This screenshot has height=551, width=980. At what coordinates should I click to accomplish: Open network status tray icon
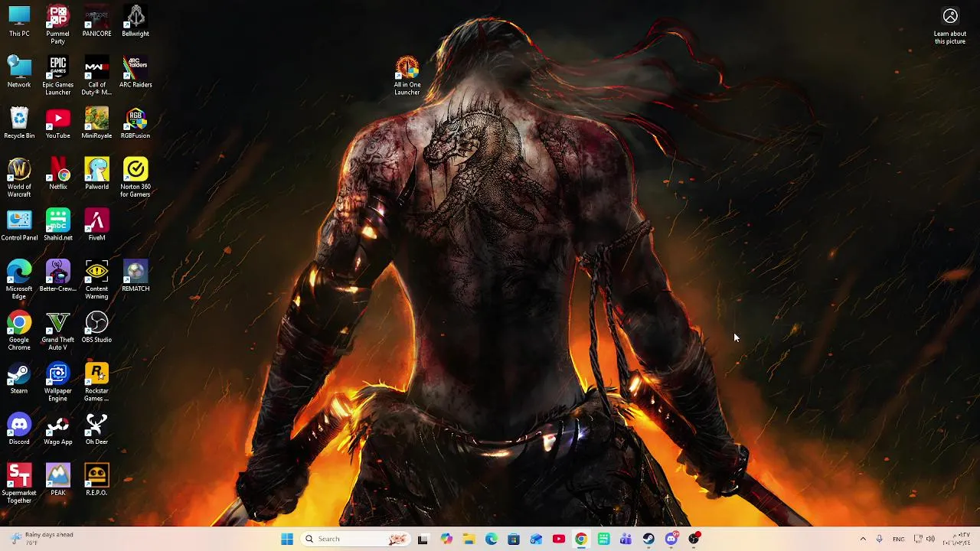click(x=918, y=540)
